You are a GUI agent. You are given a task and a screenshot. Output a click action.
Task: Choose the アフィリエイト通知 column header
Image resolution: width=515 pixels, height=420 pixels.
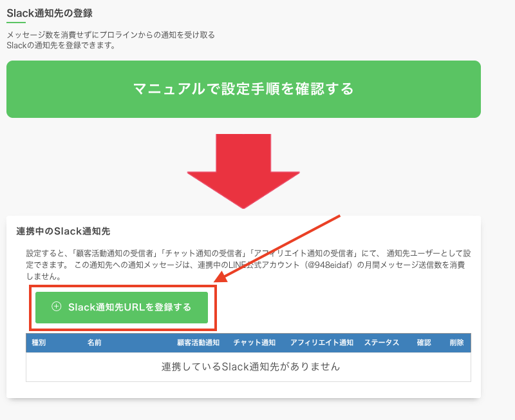point(321,343)
